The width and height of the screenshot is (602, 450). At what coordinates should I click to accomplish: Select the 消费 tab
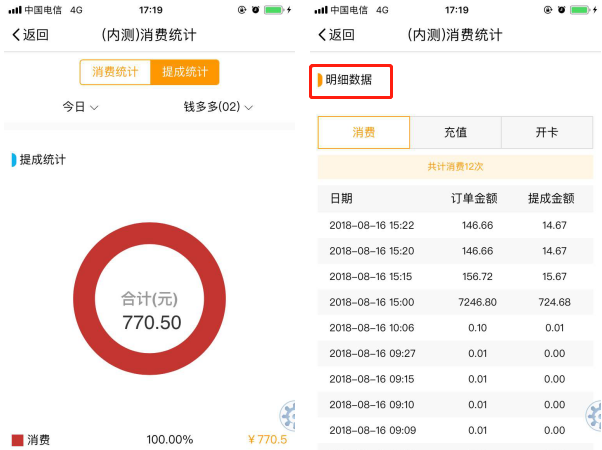point(363,132)
